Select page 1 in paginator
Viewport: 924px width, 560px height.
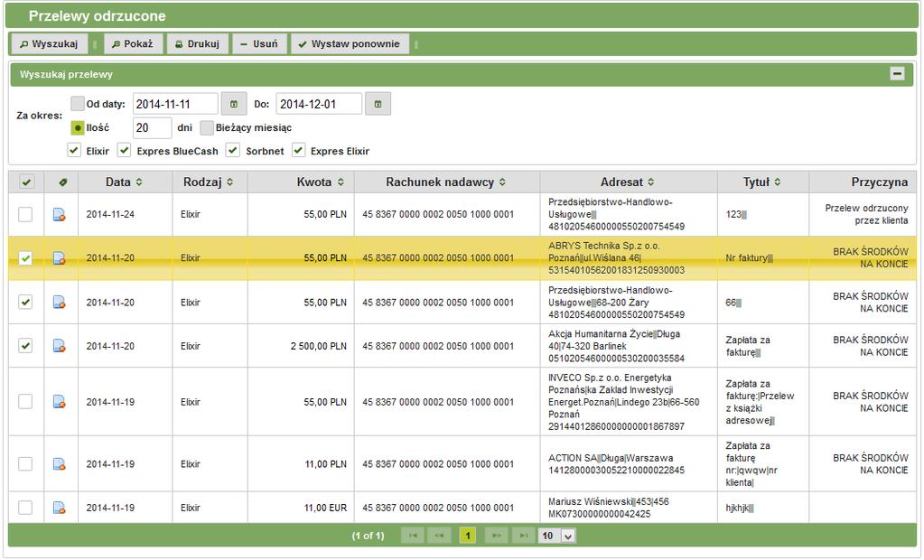[x=467, y=536]
